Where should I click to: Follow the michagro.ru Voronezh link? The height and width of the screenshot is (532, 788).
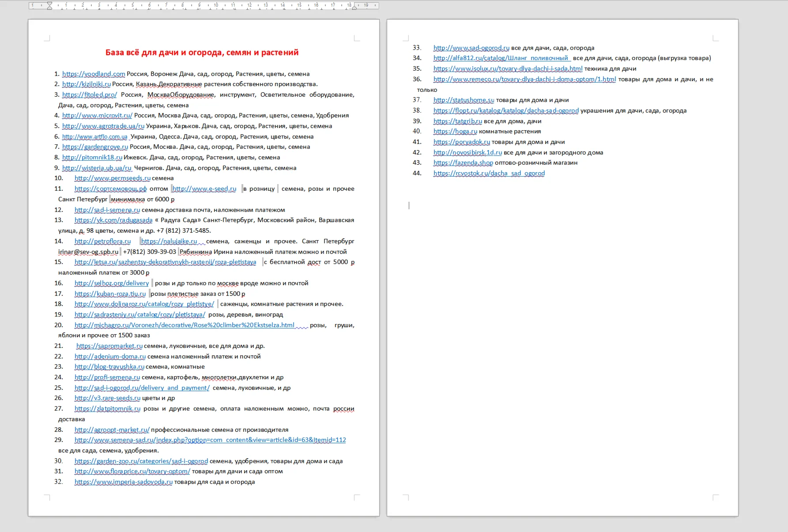pos(185,325)
